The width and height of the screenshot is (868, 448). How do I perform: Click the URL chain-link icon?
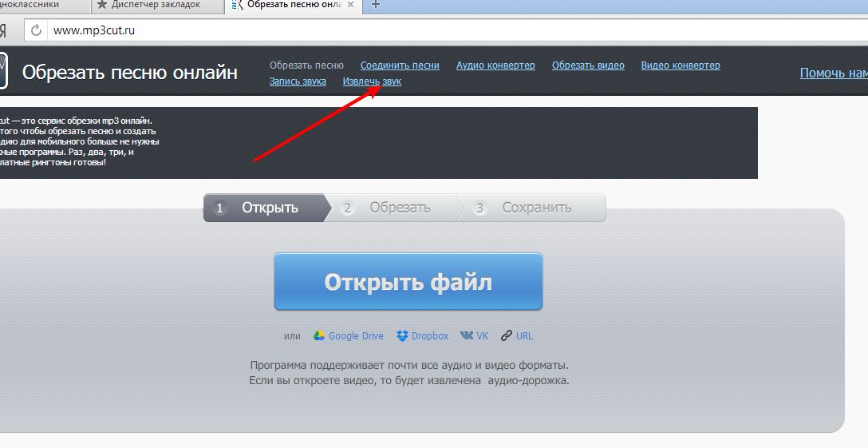pos(507,336)
